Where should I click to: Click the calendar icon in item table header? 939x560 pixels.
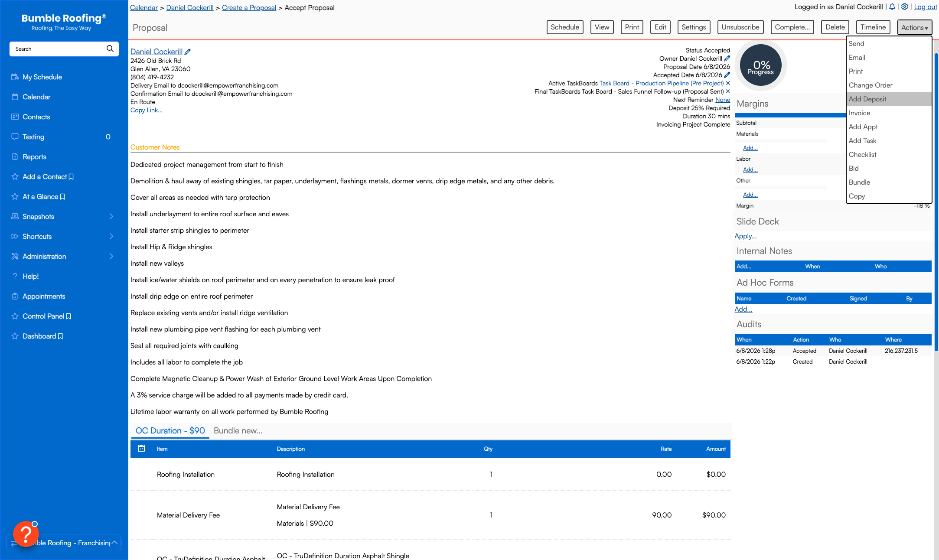click(141, 449)
